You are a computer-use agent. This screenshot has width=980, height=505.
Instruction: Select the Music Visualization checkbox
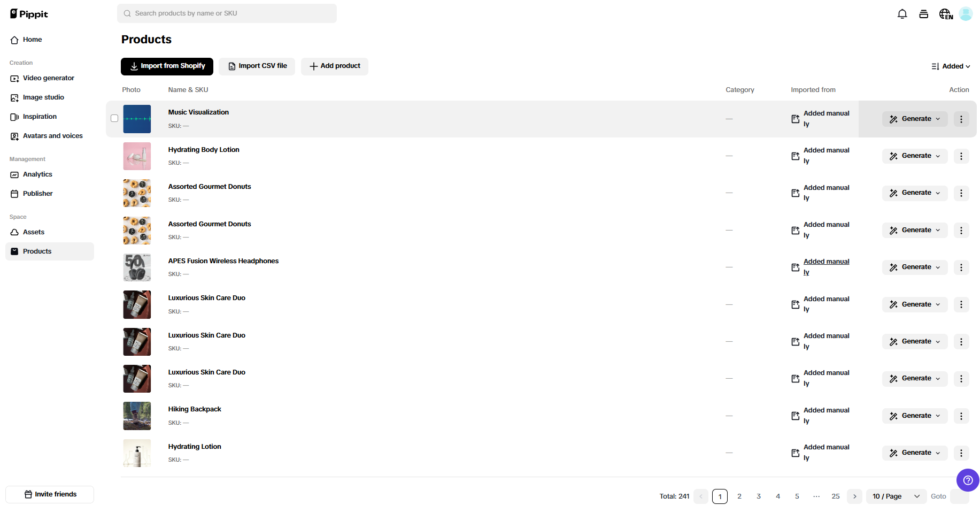coord(114,118)
